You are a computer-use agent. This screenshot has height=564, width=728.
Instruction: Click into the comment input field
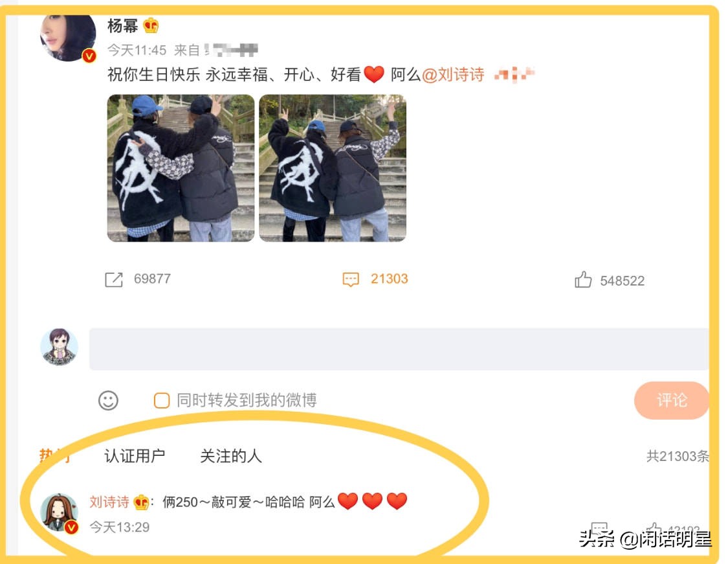click(399, 349)
